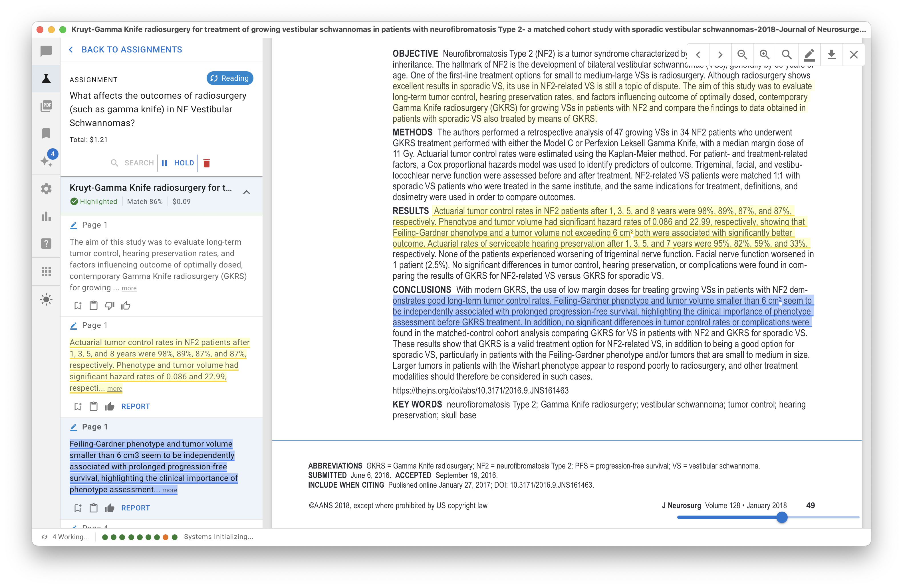Activate the highlighter pen tool
This screenshot has height=588, width=903.
click(x=809, y=54)
